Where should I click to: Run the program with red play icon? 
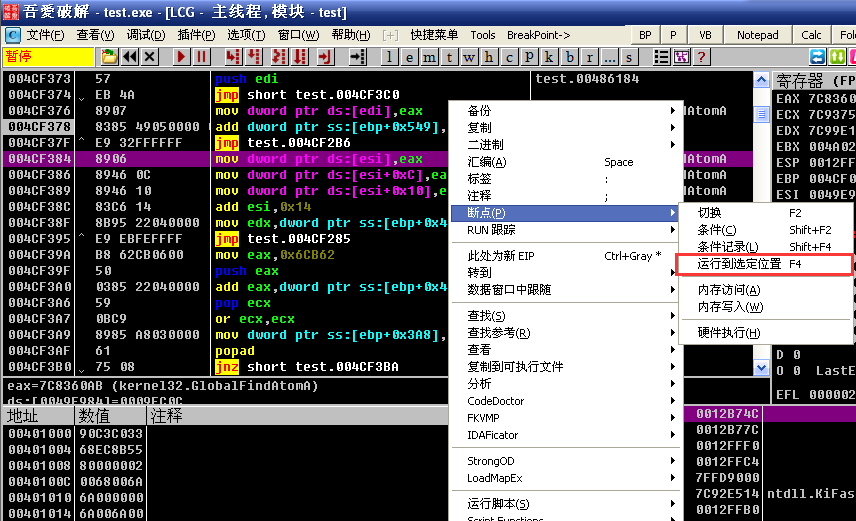coord(181,56)
